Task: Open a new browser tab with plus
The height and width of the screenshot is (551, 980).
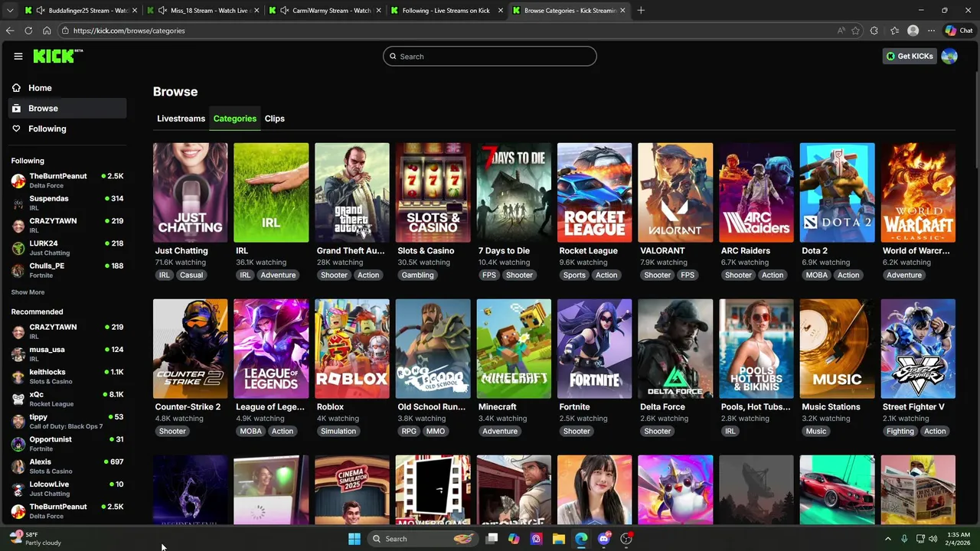Action: pos(641,11)
